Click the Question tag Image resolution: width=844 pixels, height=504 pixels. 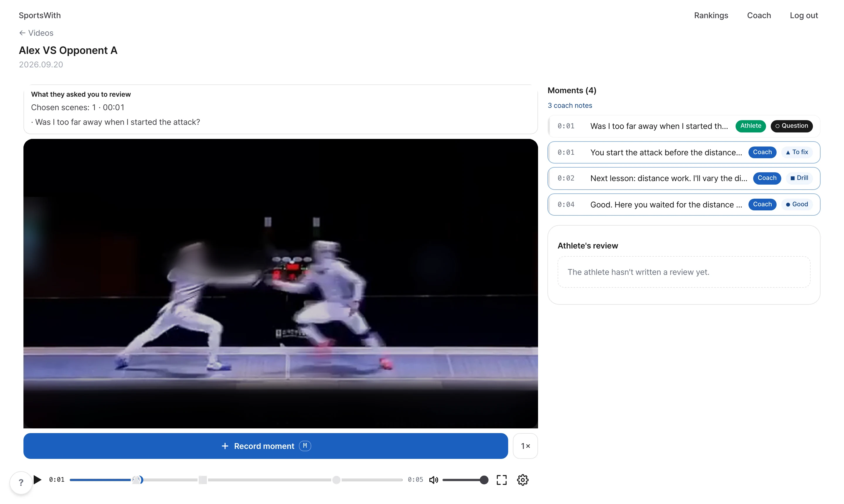[x=791, y=126]
